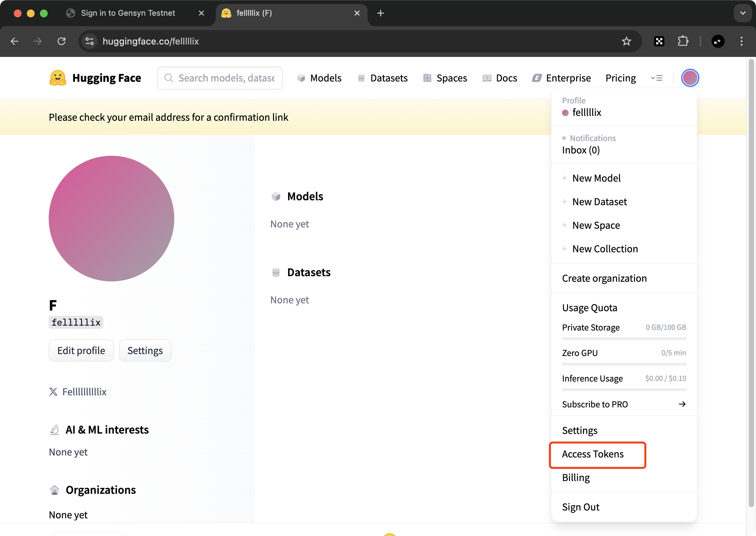The width and height of the screenshot is (756, 536).
Task: Switch to the Sign in to Gensyn Testnet tab
Action: (x=128, y=13)
